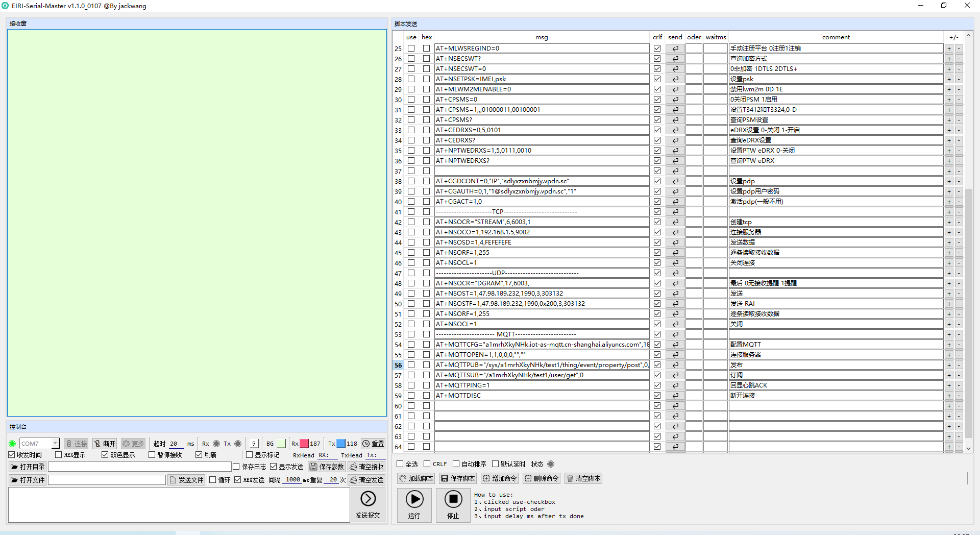Click the message text area beside 发送报文
Viewport: 980px width, 535px height.
coord(179,505)
